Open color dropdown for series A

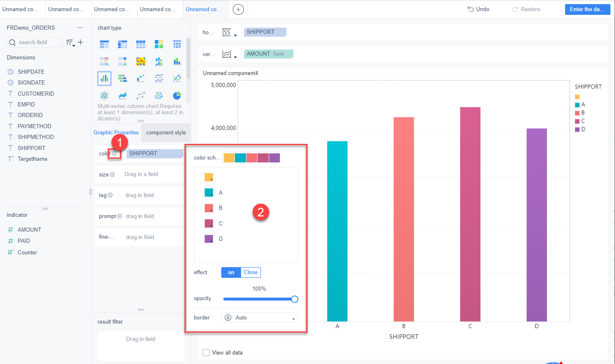pos(209,193)
